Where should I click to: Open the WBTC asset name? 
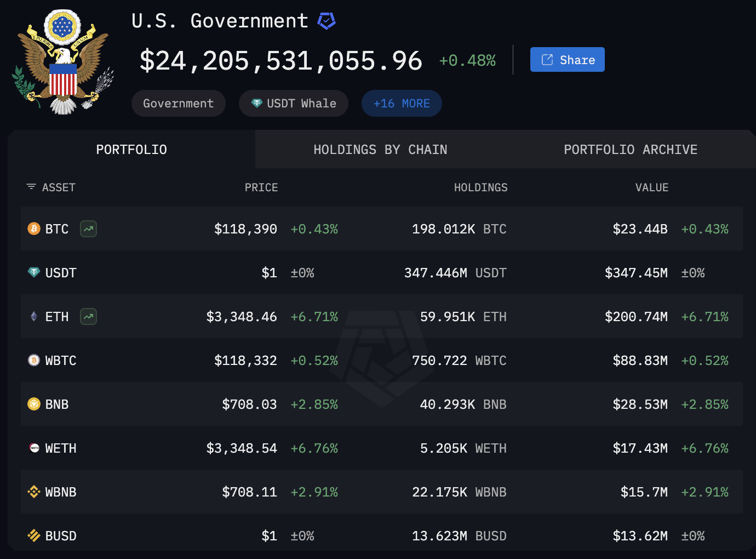click(61, 361)
